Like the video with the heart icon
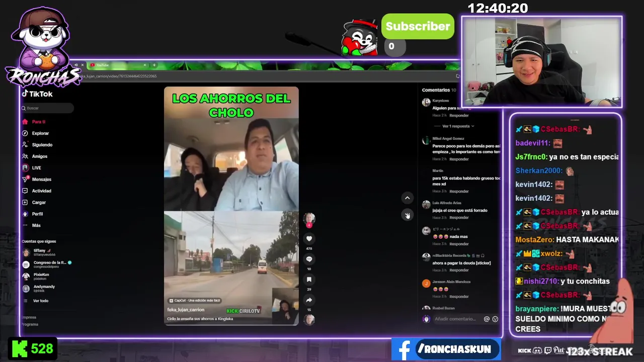Viewport: 644px width, 362px height. click(x=309, y=238)
